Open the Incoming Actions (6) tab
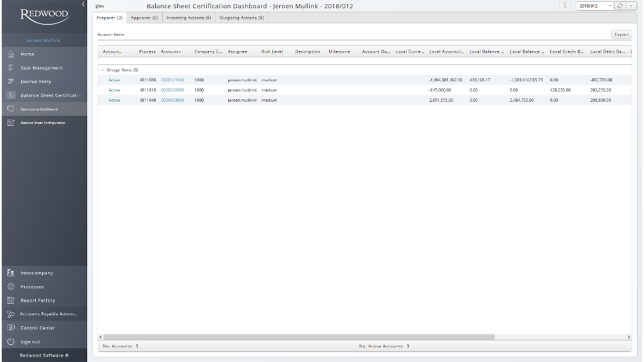Viewport: 644px width, 362px height. tap(188, 17)
